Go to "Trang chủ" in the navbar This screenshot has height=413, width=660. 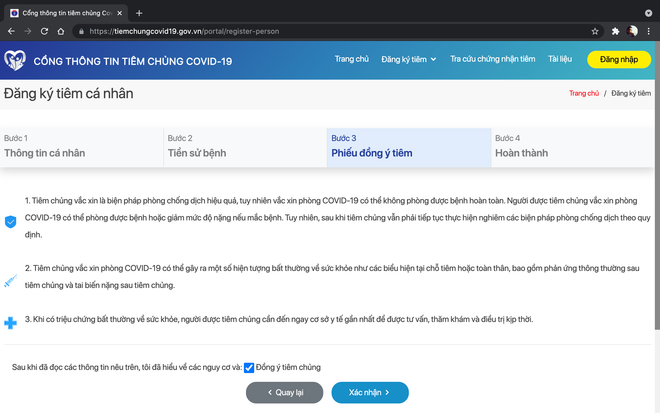351,60
